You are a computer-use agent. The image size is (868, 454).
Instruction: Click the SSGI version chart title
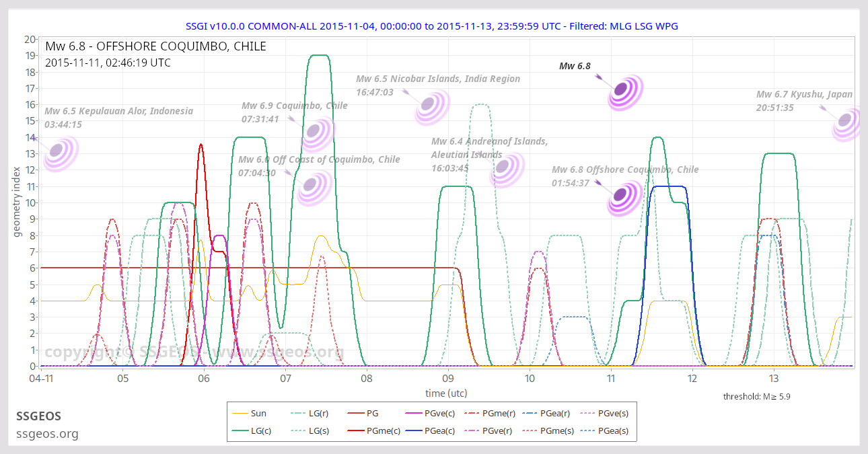pos(431,26)
